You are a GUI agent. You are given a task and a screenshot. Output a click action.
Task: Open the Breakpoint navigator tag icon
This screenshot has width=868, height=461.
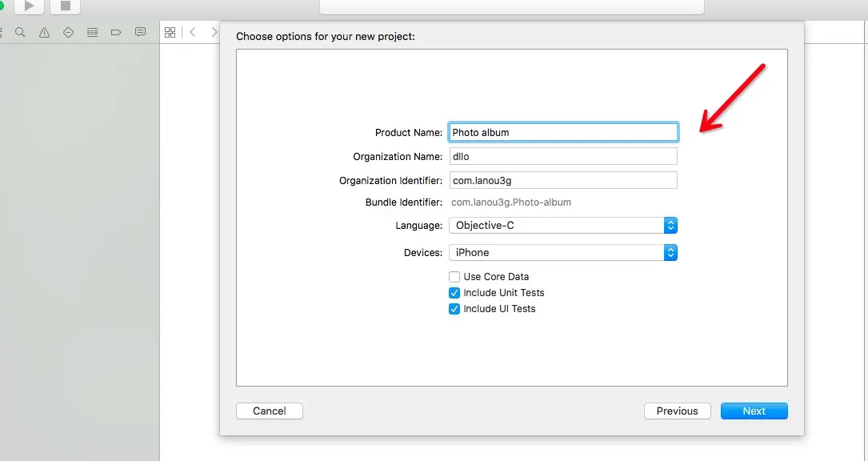pyautogui.click(x=116, y=33)
